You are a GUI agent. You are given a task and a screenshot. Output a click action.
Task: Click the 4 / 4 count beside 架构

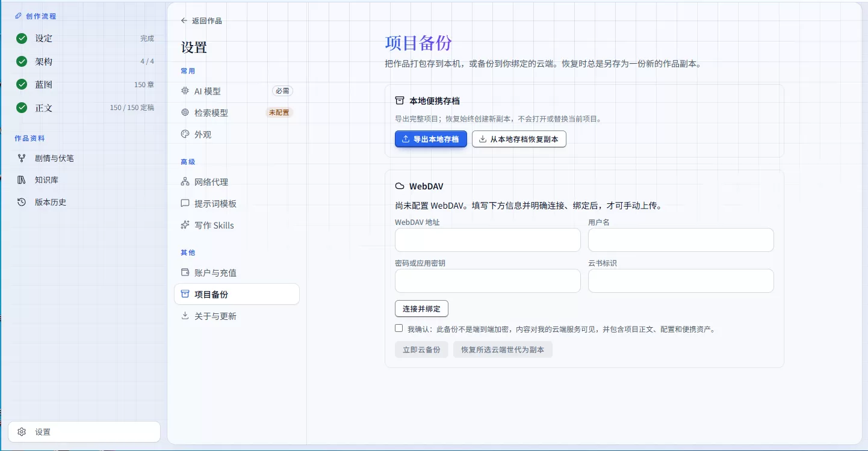(147, 61)
